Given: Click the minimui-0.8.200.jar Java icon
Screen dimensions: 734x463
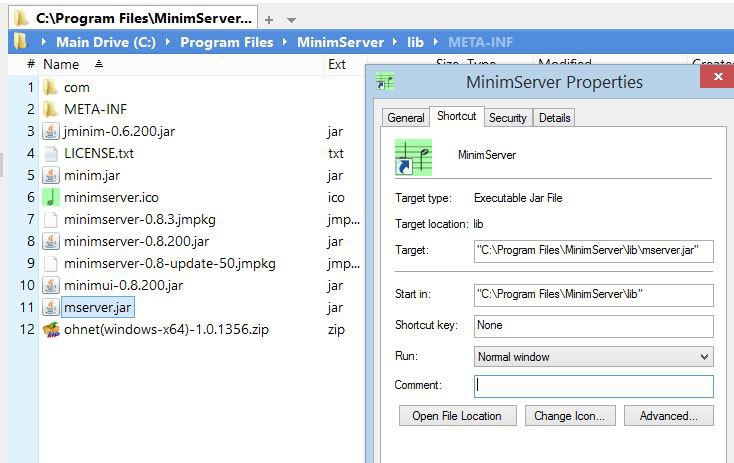Looking at the screenshot, I should tap(51, 285).
